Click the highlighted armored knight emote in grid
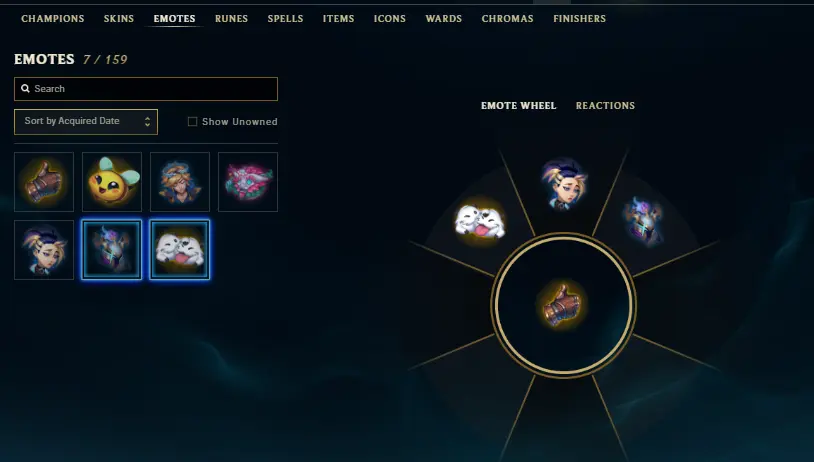Screen dimensions: 814x462 pyautogui.click(x=112, y=250)
